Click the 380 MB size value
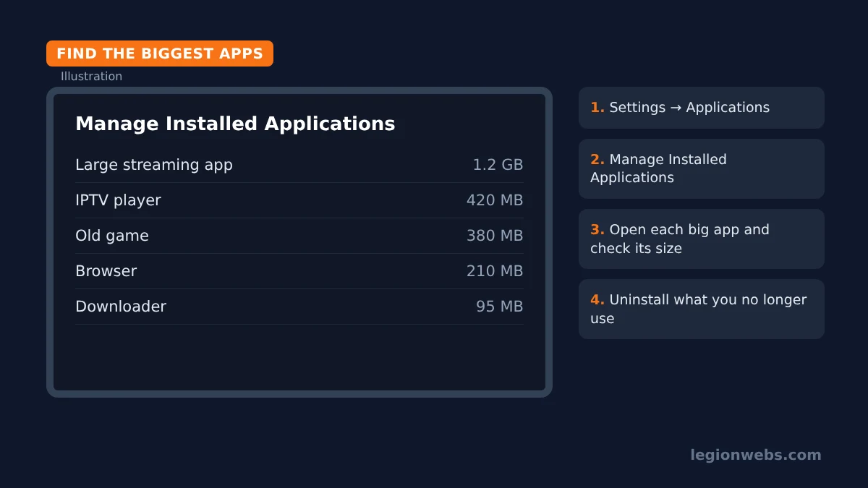Screen dimensions: 868x488 [495, 236]
